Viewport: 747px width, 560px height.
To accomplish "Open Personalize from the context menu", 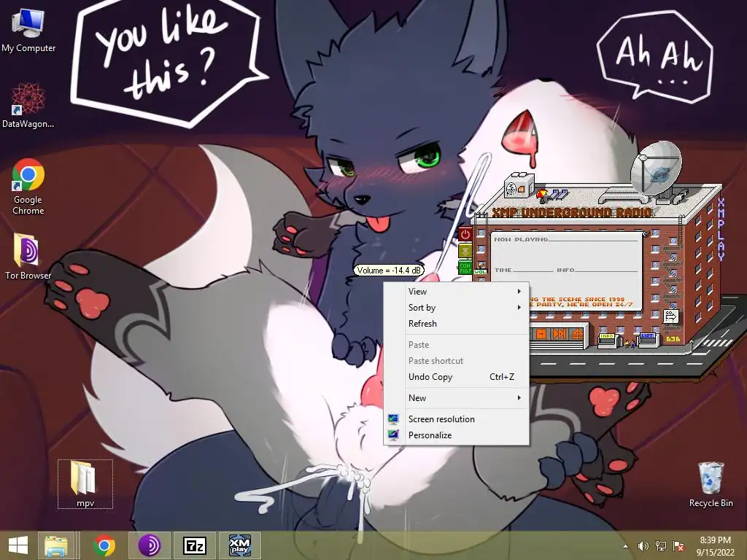I will (x=457, y=435).
